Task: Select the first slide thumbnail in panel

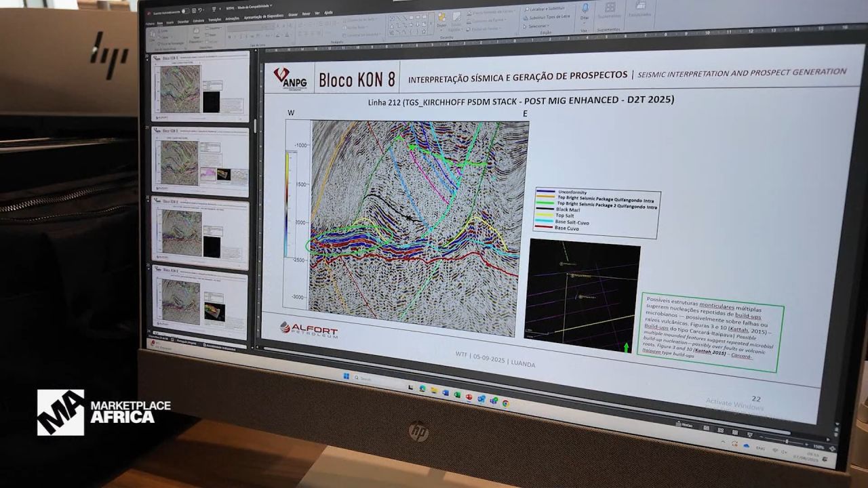Action: point(199,85)
